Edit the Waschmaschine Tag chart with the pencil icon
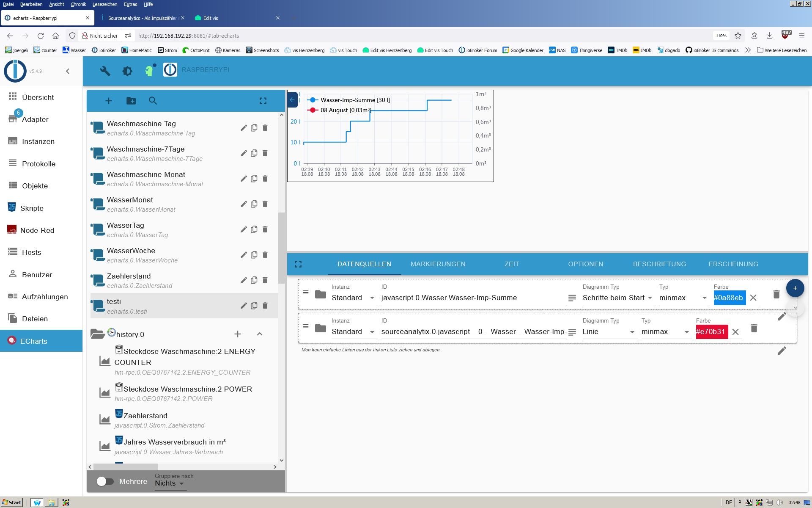 [x=244, y=128]
